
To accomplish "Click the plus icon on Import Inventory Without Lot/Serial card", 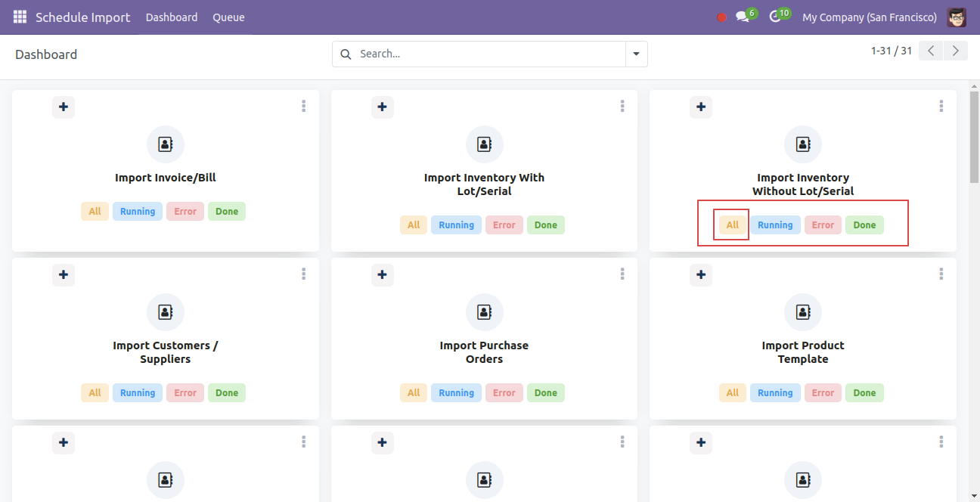I will pyautogui.click(x=701, y=107).
